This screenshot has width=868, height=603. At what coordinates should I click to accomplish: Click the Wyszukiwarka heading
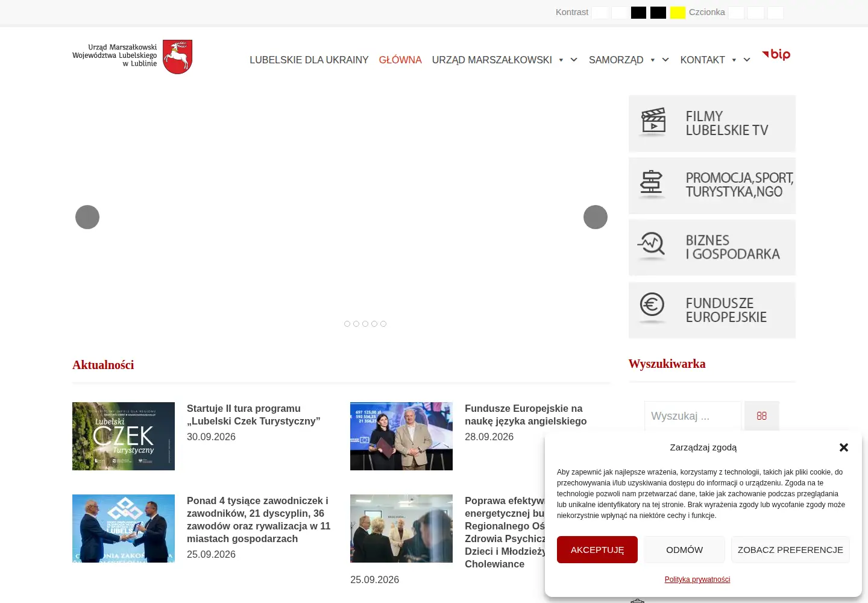(667, 364)
